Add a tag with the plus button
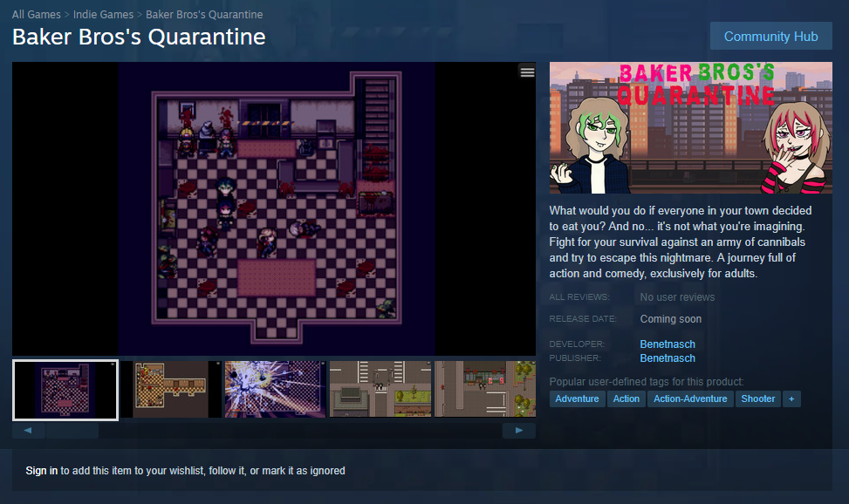The image size is (849, 504). click(791, 399)
